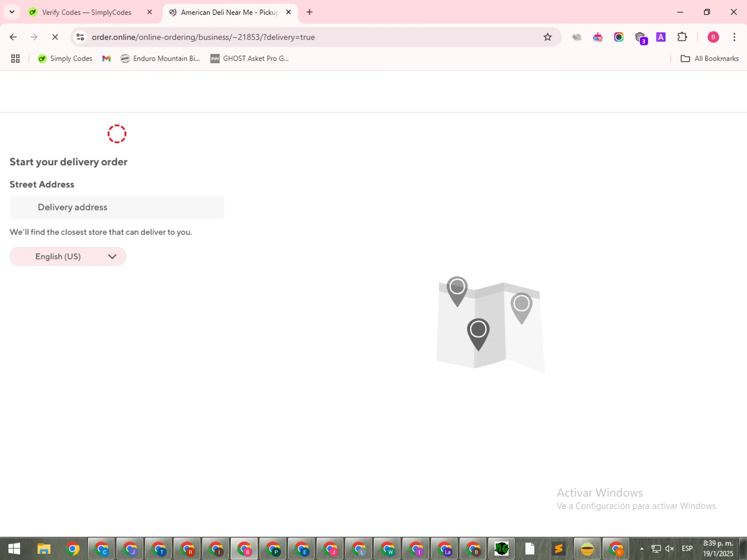This screenshot has height=560, width=747.
Task: Open Chrome profile T on taskbar
Action: (159, 549)
